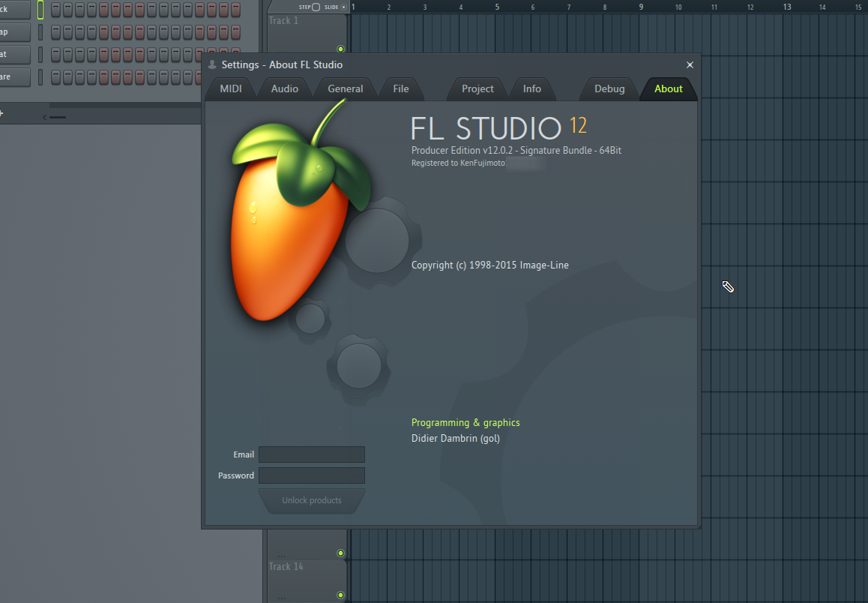The width and height of the screenshot is (868, 603).
Task: Click the left arrow of channel rack scrollbar
Action: pyautogui.click(x=45, y=117)
